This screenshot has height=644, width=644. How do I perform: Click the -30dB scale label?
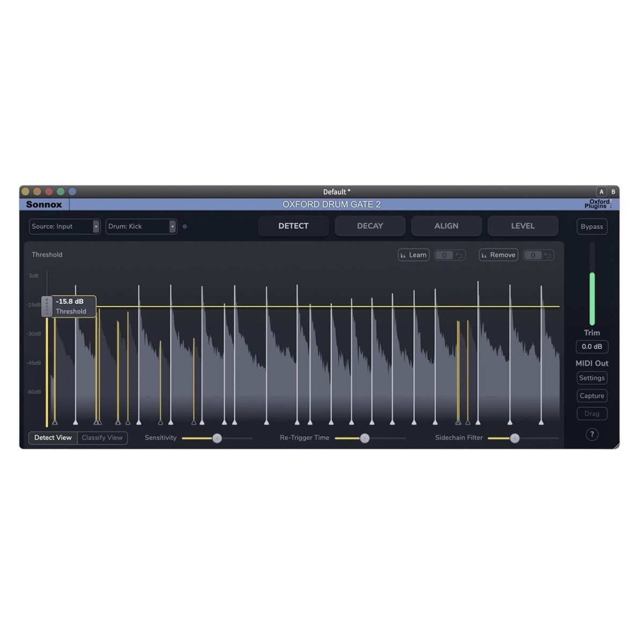point(34,334)
